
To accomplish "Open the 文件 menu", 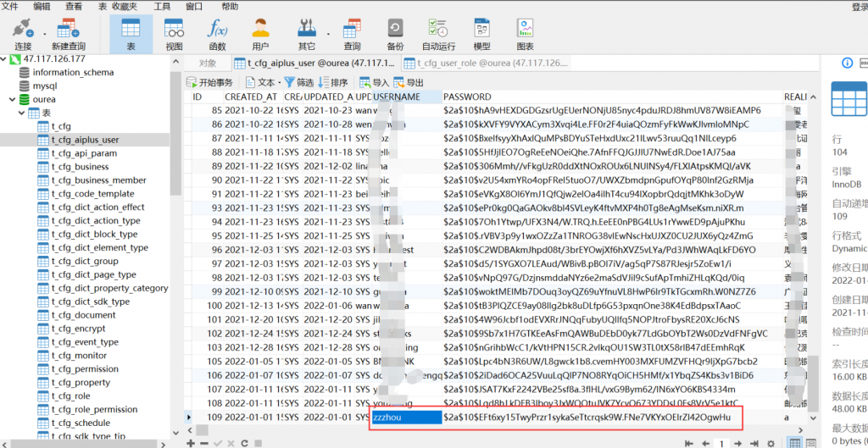I will pos(10,6).
